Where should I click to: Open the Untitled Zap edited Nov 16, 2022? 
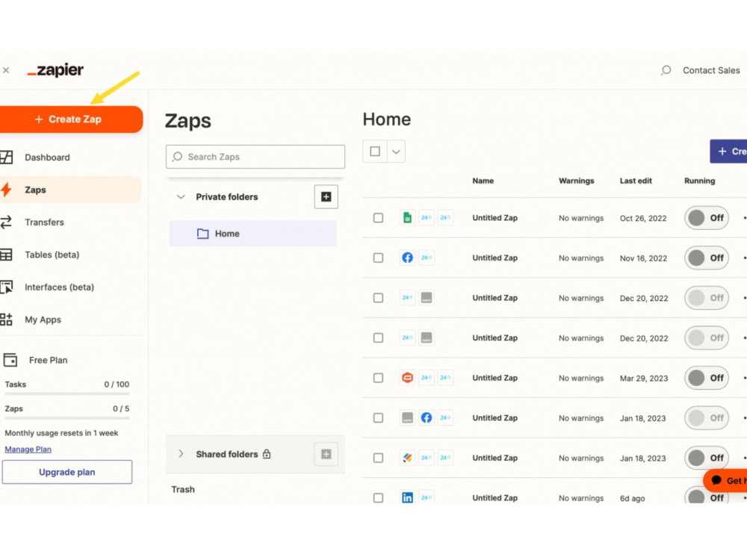pyautogui.click(x=495, y=258)
